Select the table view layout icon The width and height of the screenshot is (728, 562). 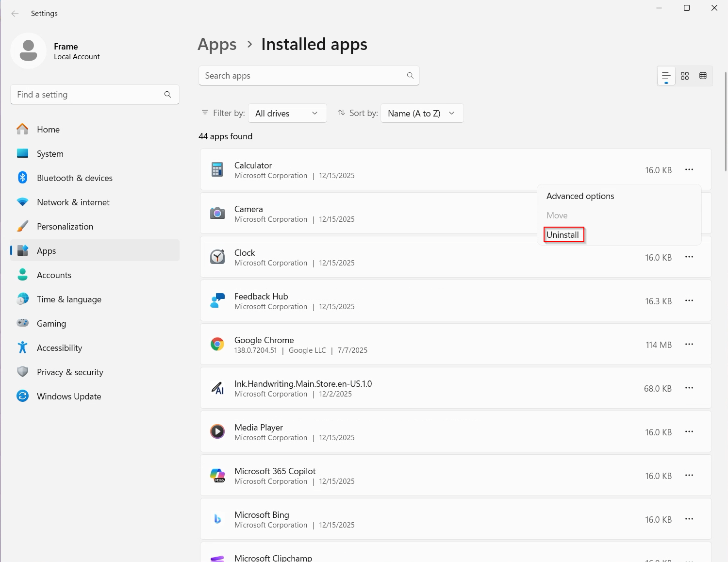coord(703,76)
